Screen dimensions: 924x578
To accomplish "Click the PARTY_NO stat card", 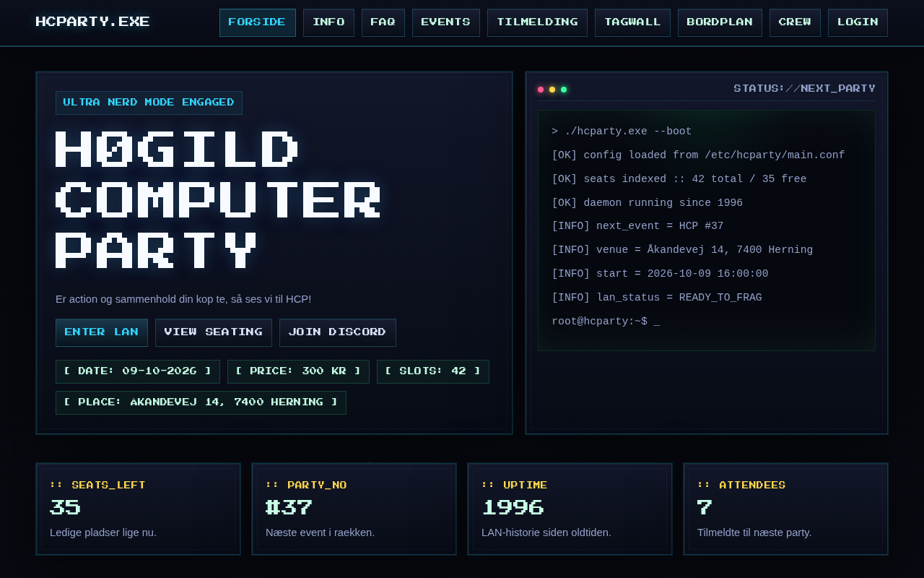I will [x=354, y=509].
